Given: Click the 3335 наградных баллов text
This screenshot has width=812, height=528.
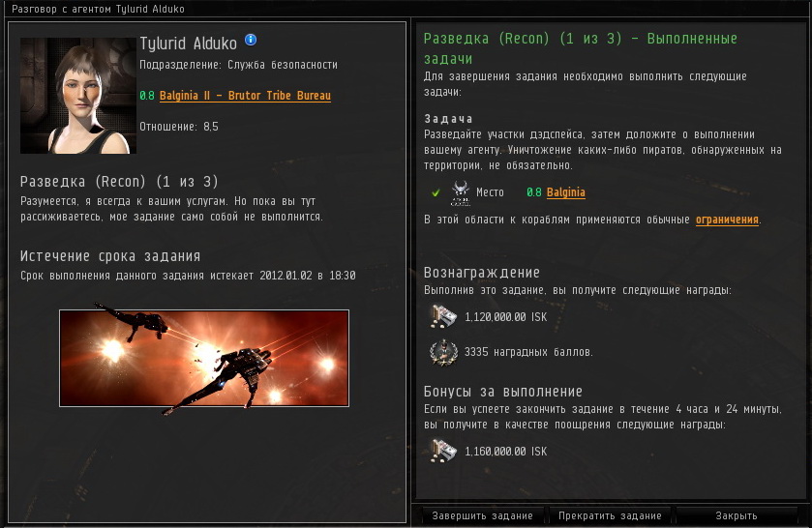Looking at the screenshot, I should coord(528,352).
